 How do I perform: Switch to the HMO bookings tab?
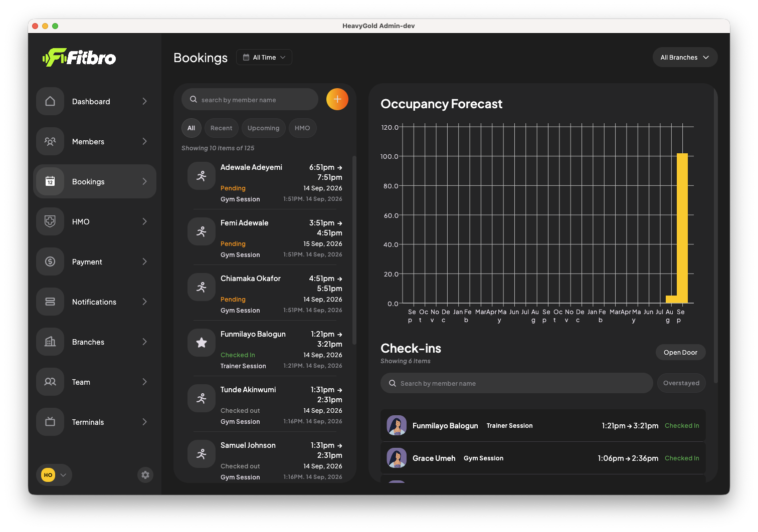click(302, 128)
